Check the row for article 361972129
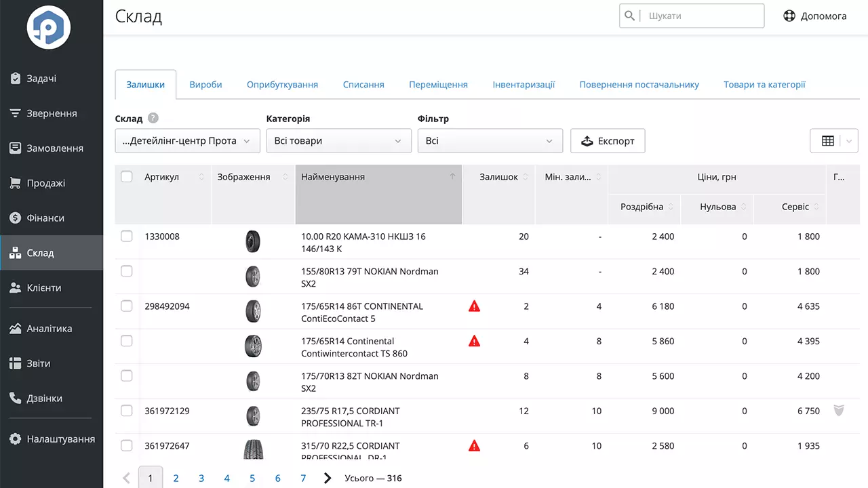This screenshot has width=868, height=488. (x=127, y=410)
